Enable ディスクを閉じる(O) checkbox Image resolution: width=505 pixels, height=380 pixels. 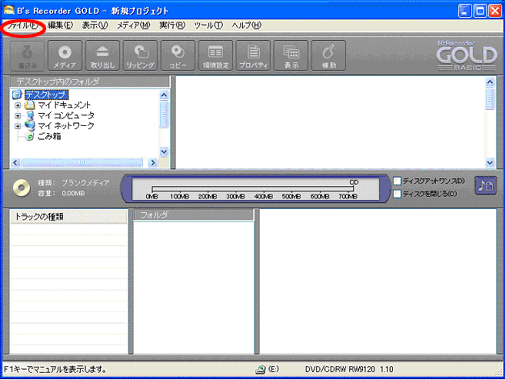click(x=397, y=194)
